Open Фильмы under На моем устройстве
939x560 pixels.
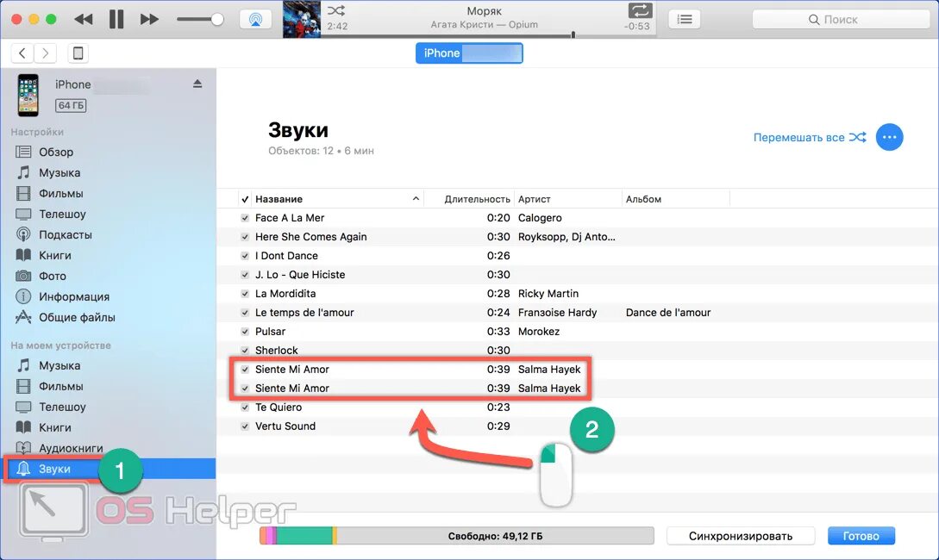60,387
